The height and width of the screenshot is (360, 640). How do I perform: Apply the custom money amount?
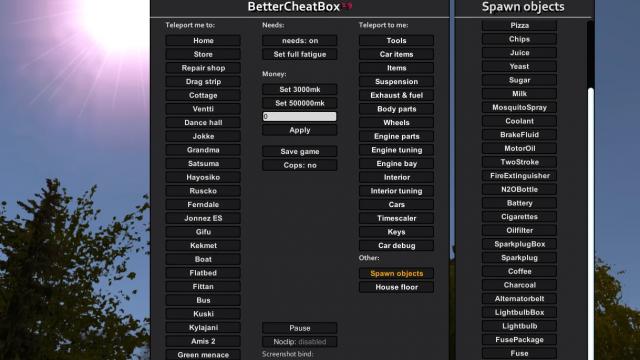[300, 130]
